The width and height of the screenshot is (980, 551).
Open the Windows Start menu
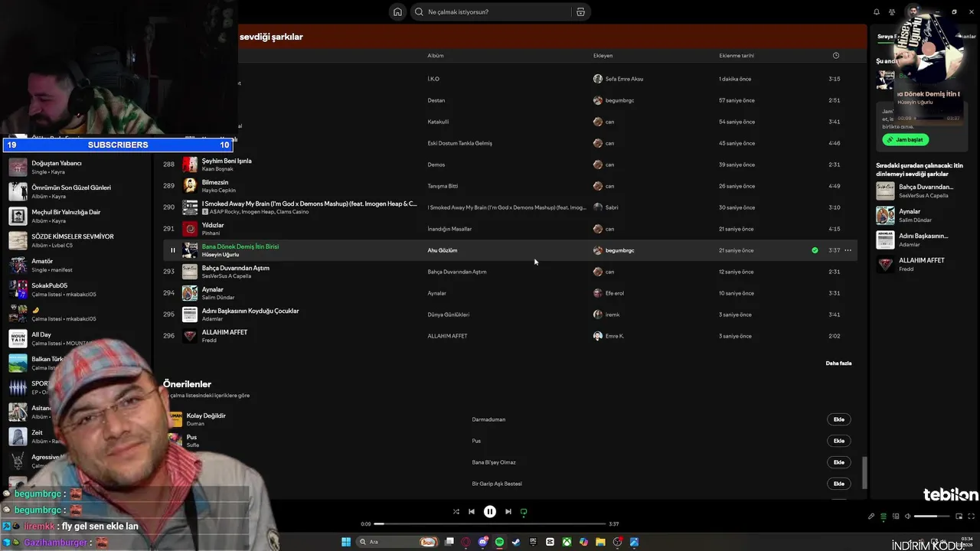[x=346, y=542]
